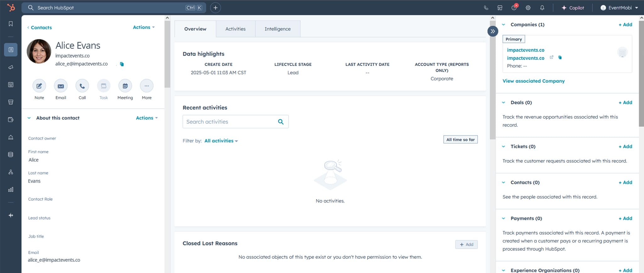Viewport: 644px width, 273px height.
Task: Add a contact association in Contacts card
Action: click(625, 182)
